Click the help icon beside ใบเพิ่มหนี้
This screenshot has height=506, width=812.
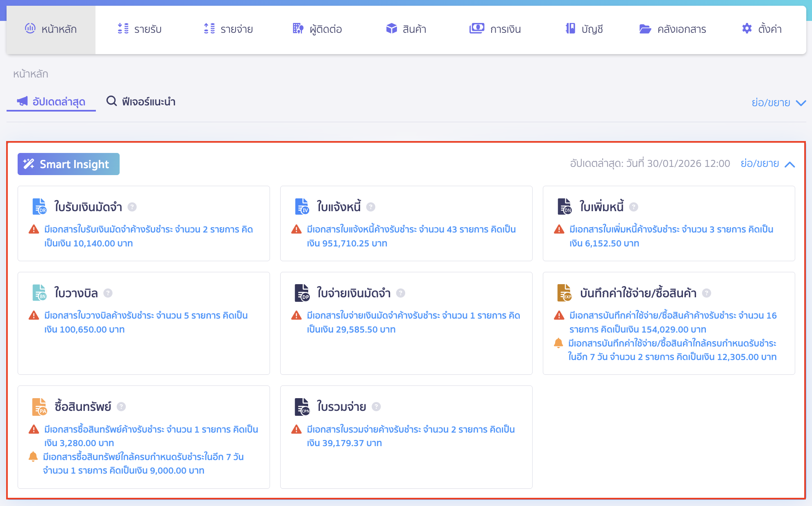tap(633, 207)
